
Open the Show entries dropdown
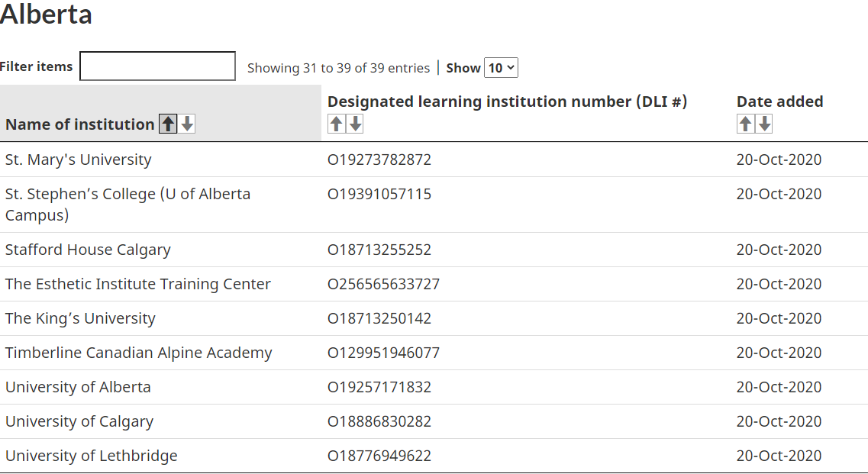[x=501, y=68]
